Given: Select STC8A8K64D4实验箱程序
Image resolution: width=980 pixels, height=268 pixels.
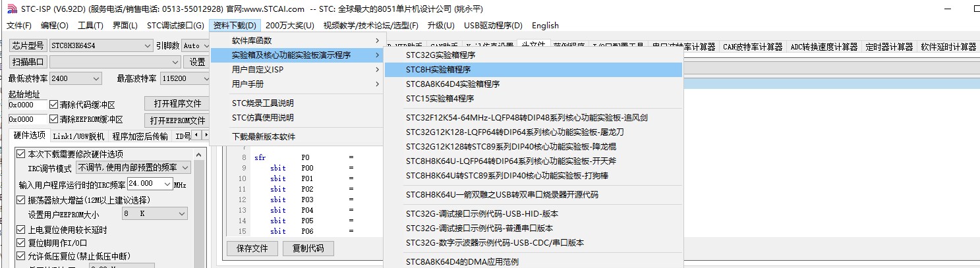Looking at the screenshot, I should (x=534, y=84).
